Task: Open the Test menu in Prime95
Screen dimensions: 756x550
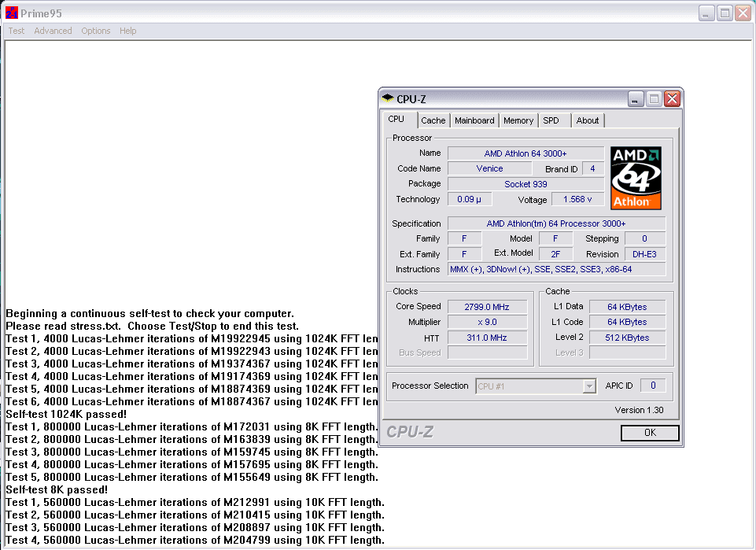Action: pyautogui.click(x=16, y=31)
